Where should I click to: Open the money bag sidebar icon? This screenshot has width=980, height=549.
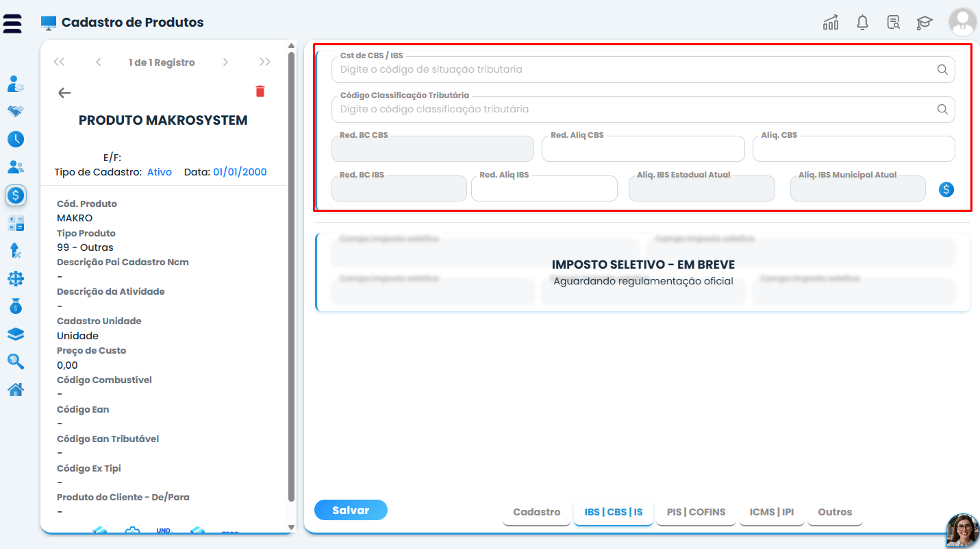click(16, 306)
